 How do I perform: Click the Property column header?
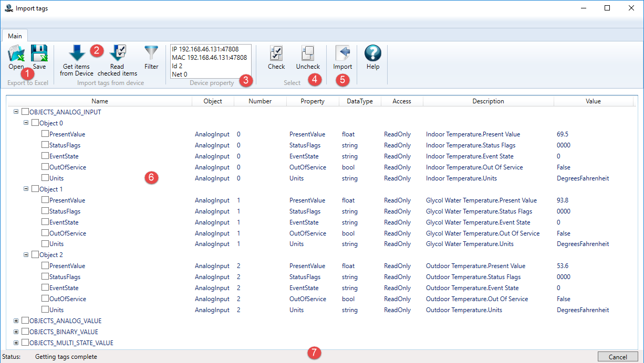coord(313,101)
